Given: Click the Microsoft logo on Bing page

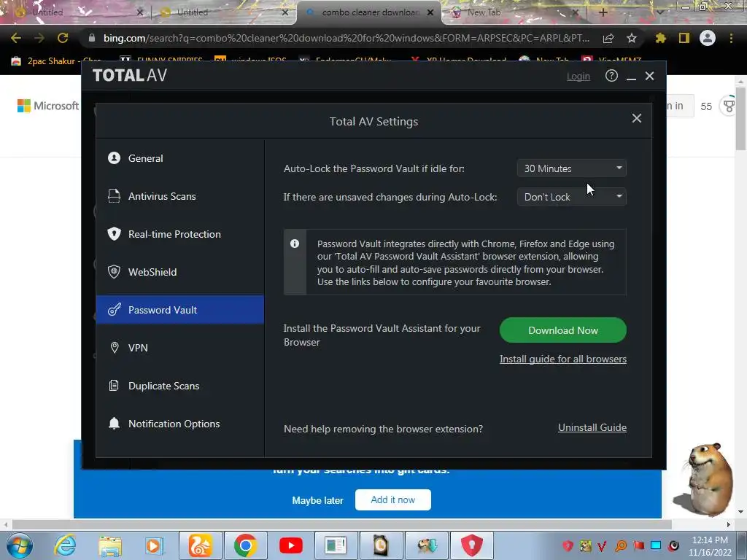Looking at the screenshot, I should 47,106.
